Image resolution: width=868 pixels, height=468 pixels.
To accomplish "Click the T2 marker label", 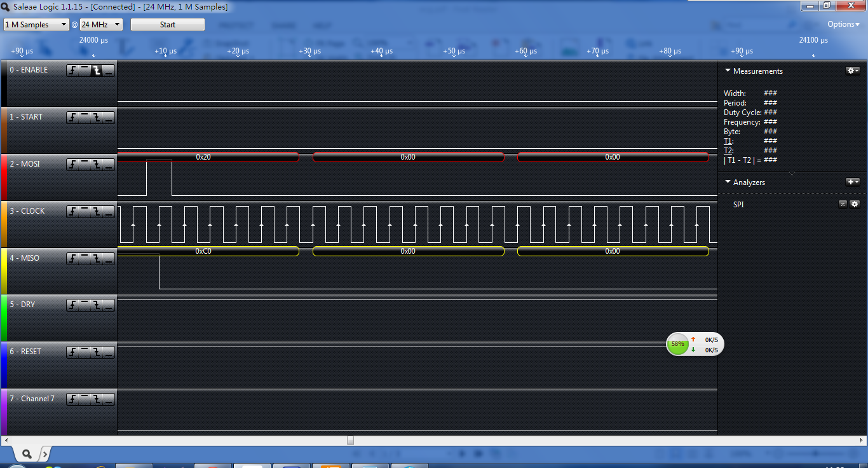I will [x=728, y=151].
